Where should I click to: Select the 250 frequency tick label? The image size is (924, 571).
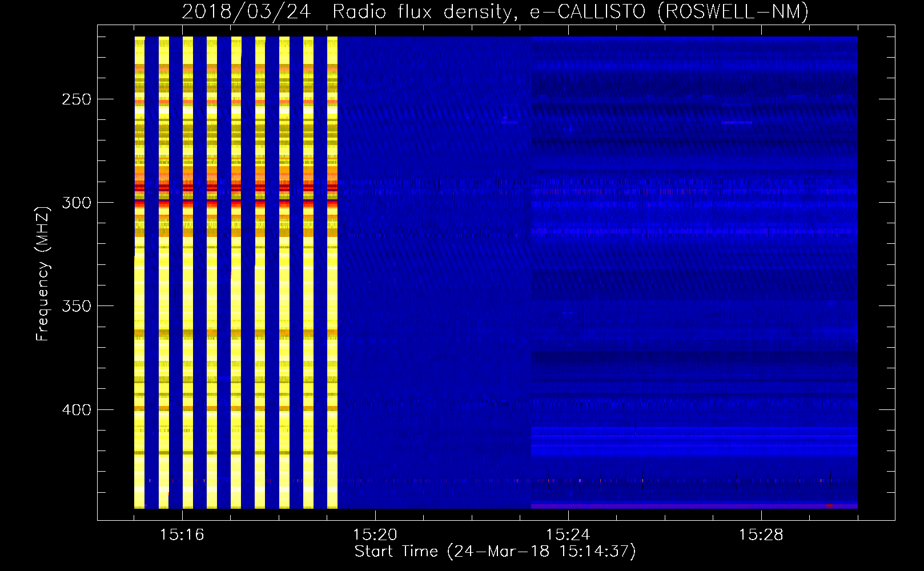[76, 99]
